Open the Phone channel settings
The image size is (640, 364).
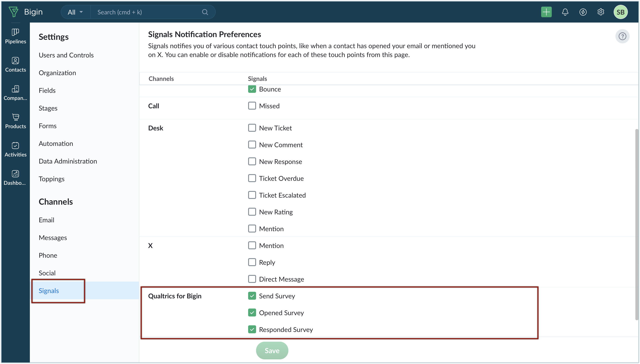pos(48,255)
